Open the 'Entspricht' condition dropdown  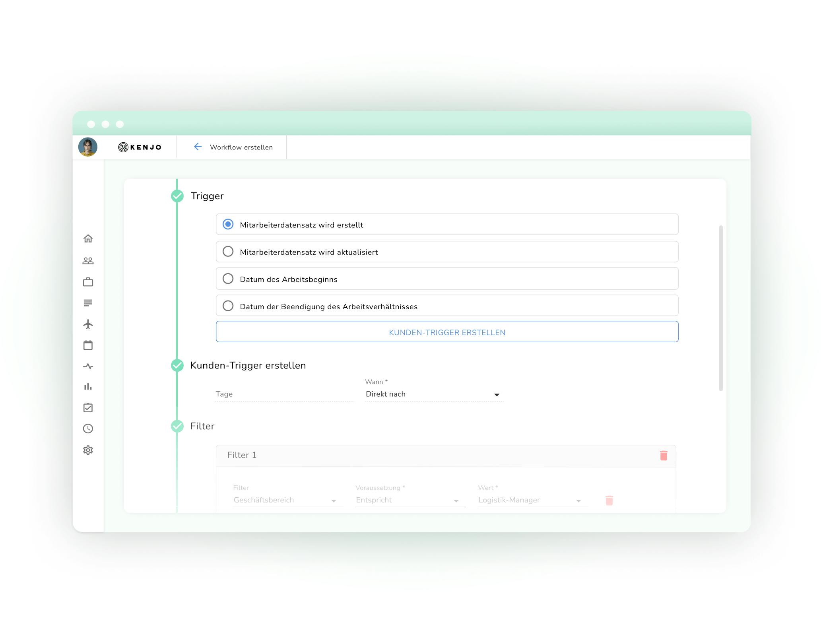(410, 500)
